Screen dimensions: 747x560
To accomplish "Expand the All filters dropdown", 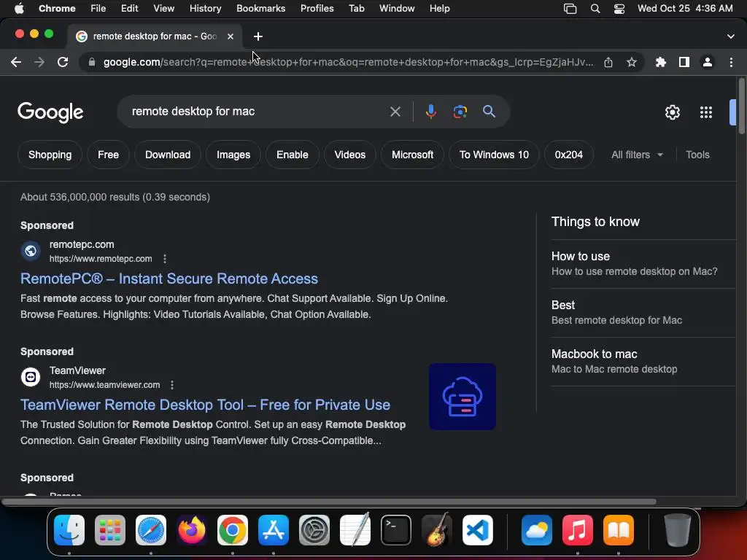I will coord(637,155).
